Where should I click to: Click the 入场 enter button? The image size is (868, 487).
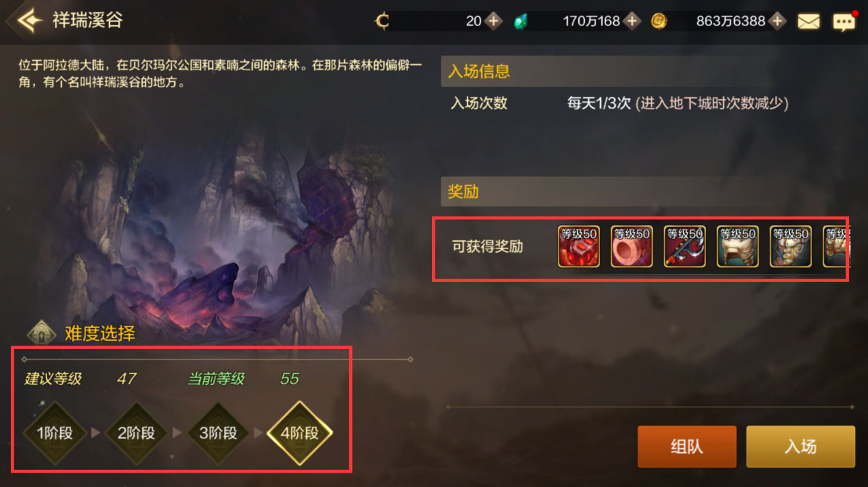pos(800,447)
